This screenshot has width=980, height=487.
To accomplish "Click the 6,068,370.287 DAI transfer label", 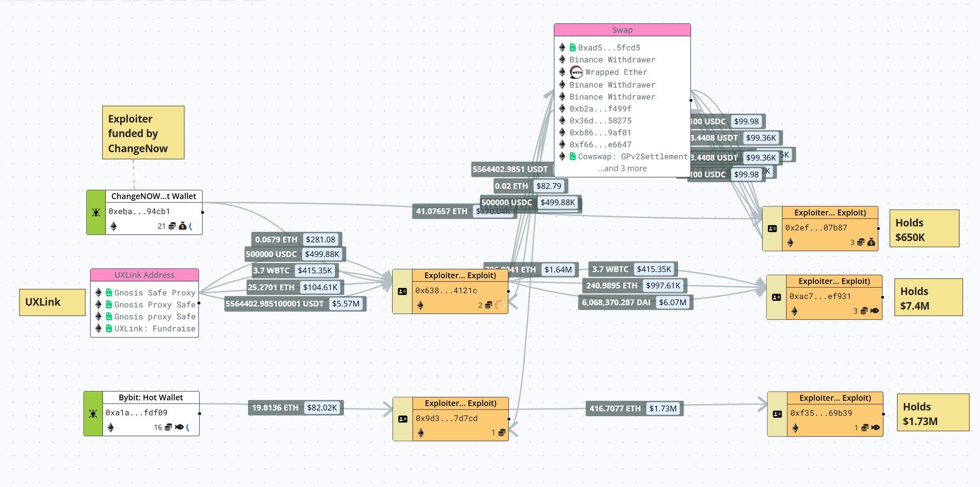I will point(616,303).
